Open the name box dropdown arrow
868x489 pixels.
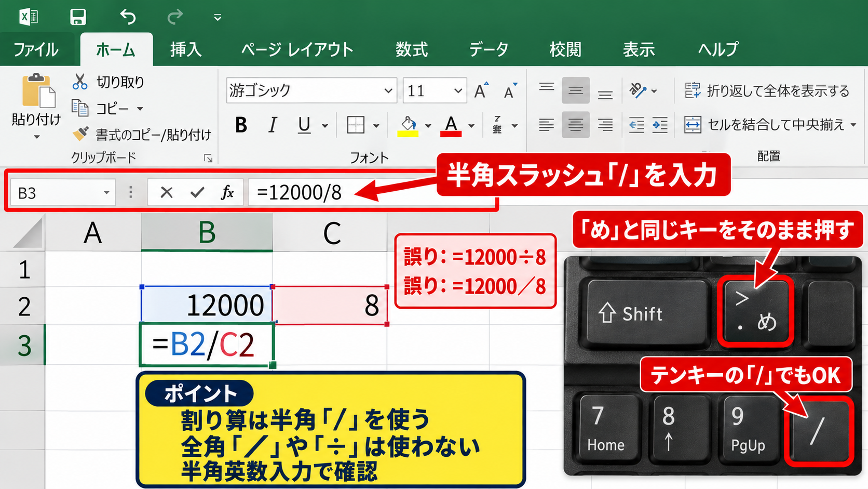(106, 193)
